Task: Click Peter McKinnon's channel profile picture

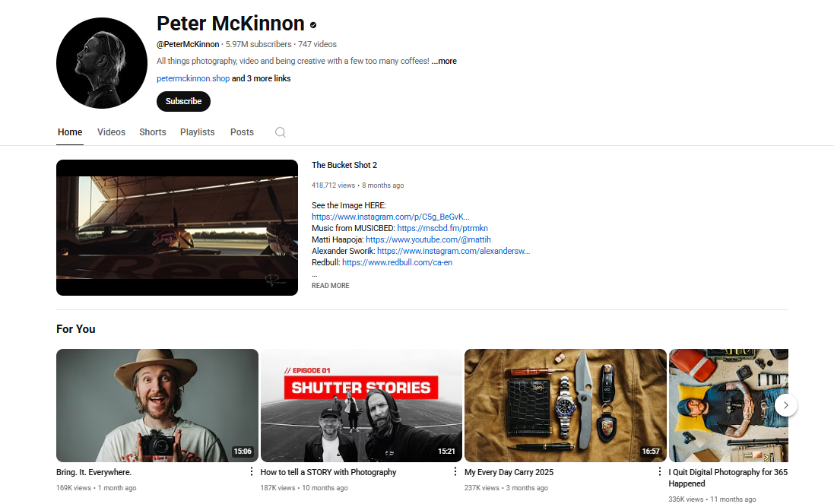Action: (102, 63)
